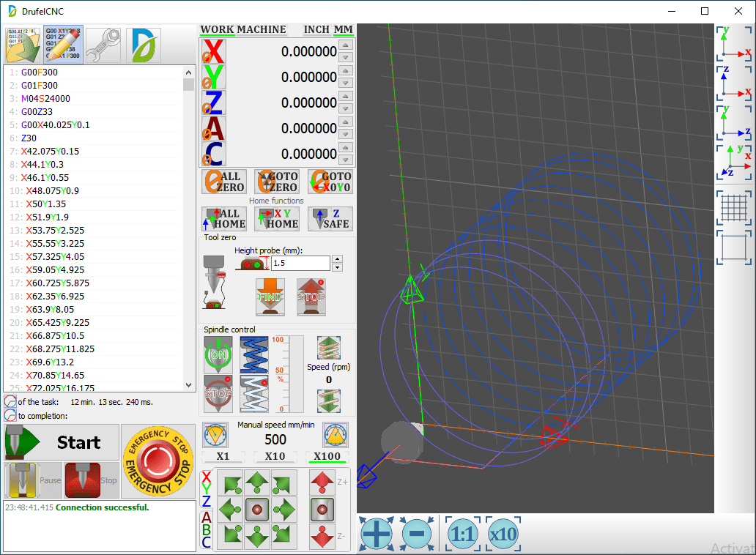The height and width of the screenshot is (555, 756).
Task: Select MM units
Action: [x=343, y=30]
